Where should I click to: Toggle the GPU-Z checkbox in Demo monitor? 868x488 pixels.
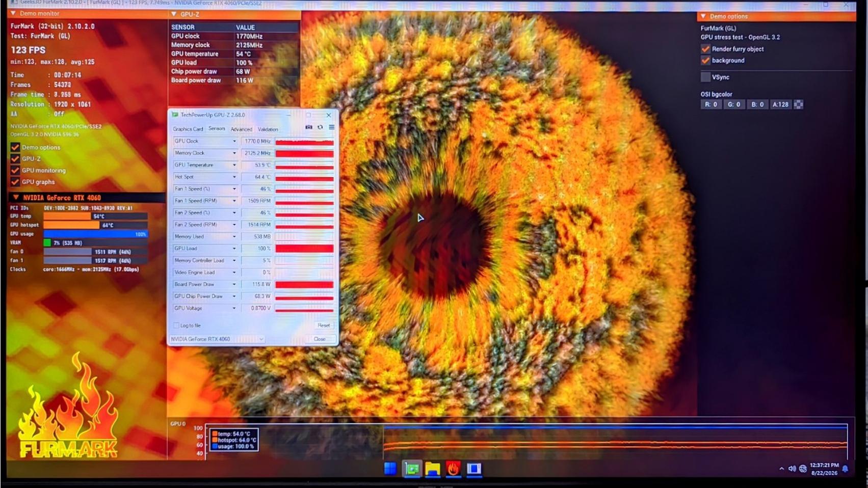point(15,159)
